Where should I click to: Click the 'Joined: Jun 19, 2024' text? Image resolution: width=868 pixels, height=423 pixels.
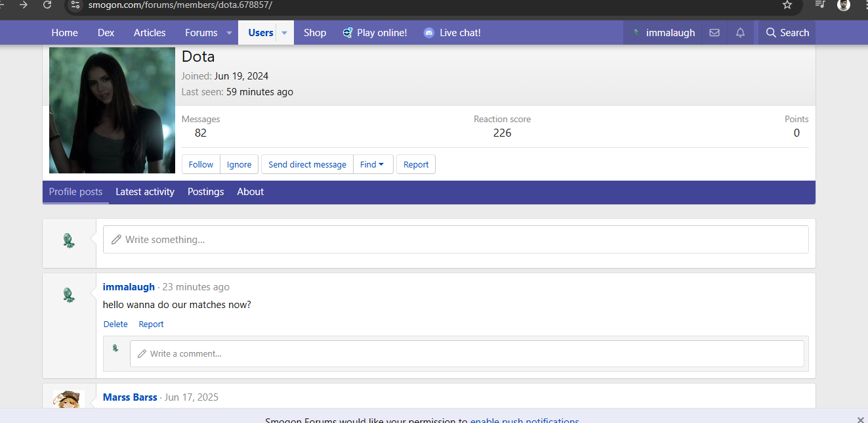tap(225, 76)
